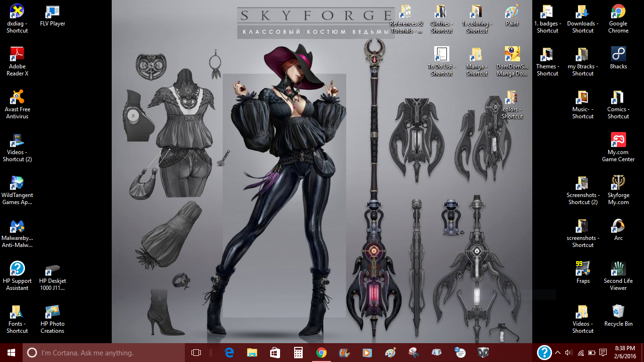Open the dxdiag shortcut icon
The width and height of the screenshot is (644, 362).
[17, 19]
